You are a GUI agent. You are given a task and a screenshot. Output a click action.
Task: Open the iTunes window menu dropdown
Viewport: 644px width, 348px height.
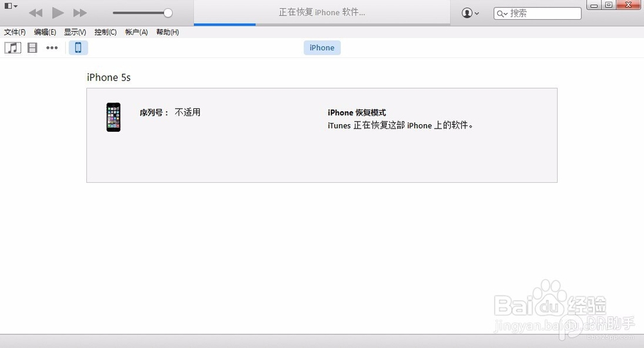tap(11, 6)
